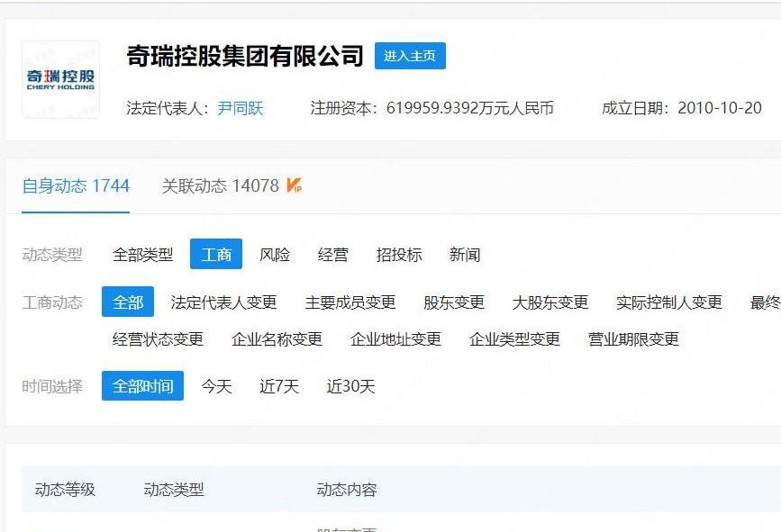This screenshot has height=532, width=781.
Task: Switch to the 关联动态 14078 tab
Action: click(220, 186)
